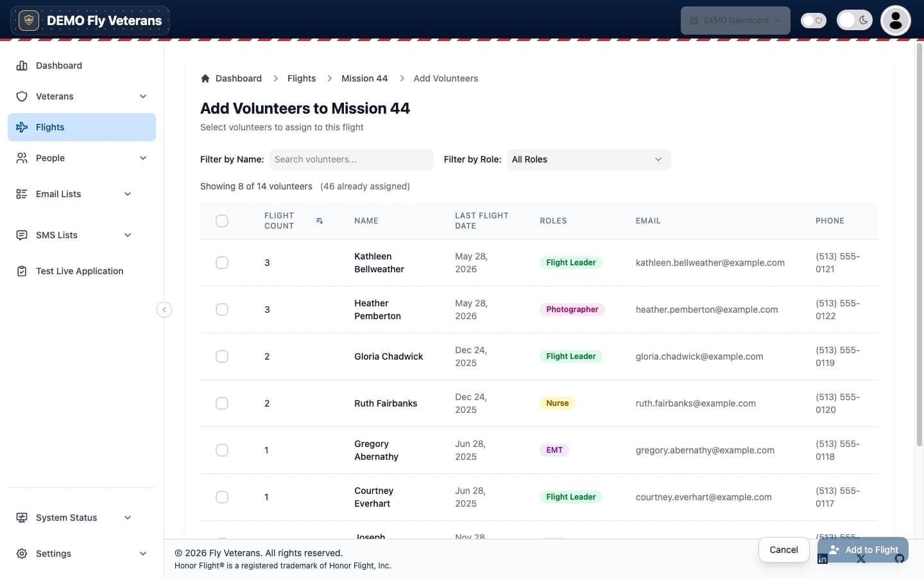924x578 pixels.
Task: Open the Filter by Role All Roles dropdown
Action: click(x=588, y=159)
